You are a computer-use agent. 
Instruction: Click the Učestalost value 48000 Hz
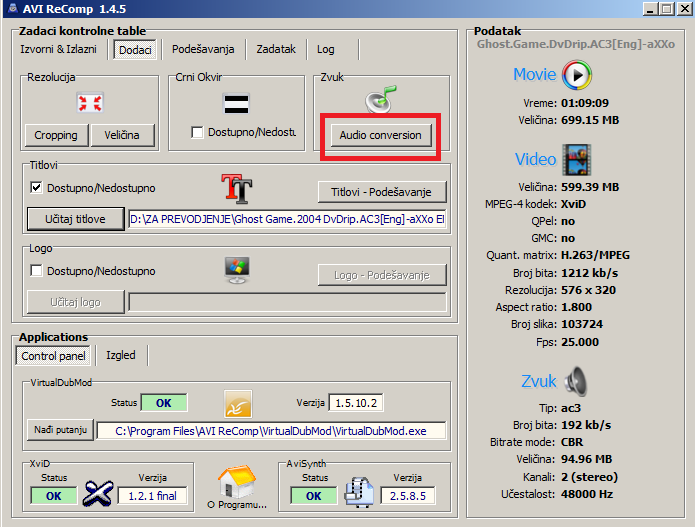pyautogui.click(x=587, y=494)
